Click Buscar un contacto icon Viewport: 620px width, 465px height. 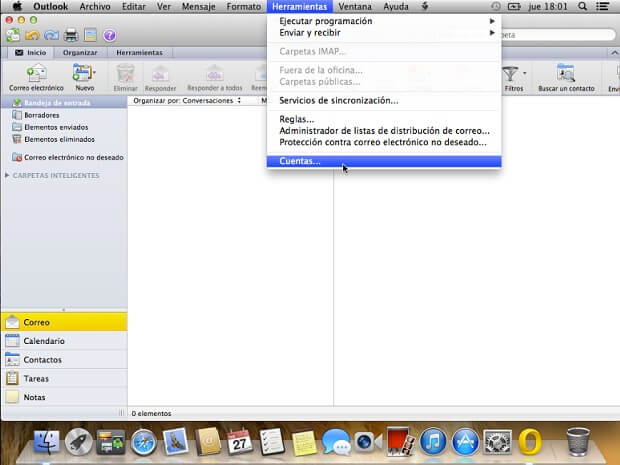(566, 78)
